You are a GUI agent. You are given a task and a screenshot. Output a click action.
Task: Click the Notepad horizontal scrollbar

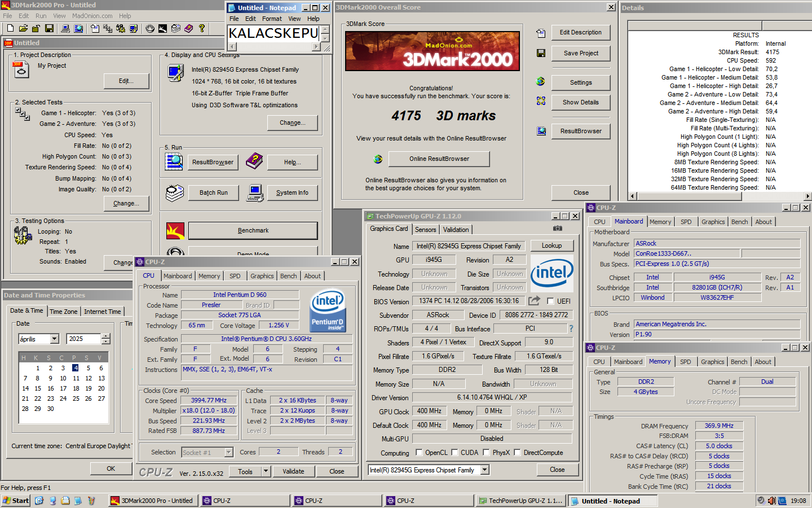click(274, 47)
